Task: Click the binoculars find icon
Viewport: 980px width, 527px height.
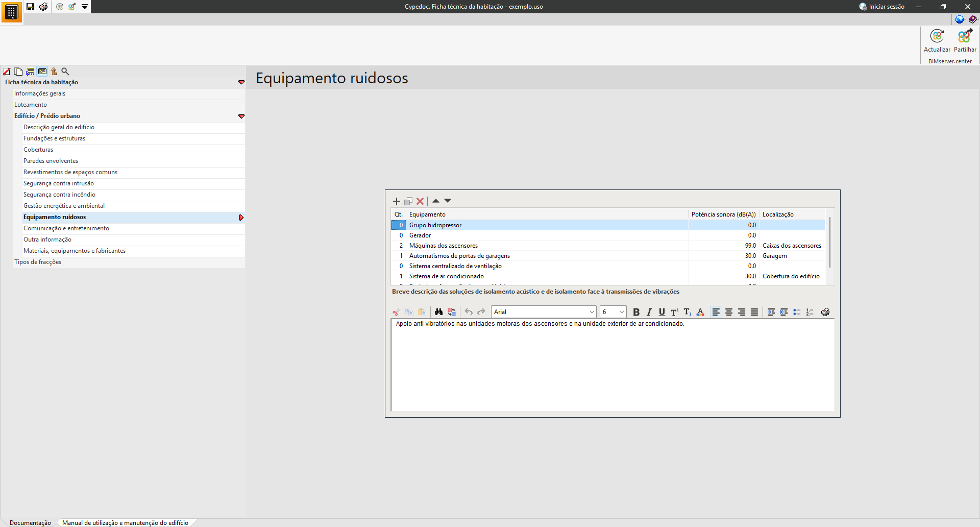Action: 438,312
